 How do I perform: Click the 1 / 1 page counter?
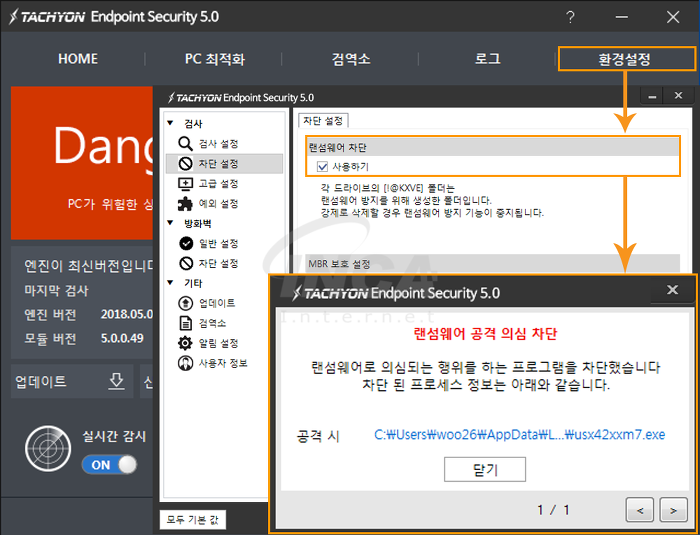(x=554, y=510)
